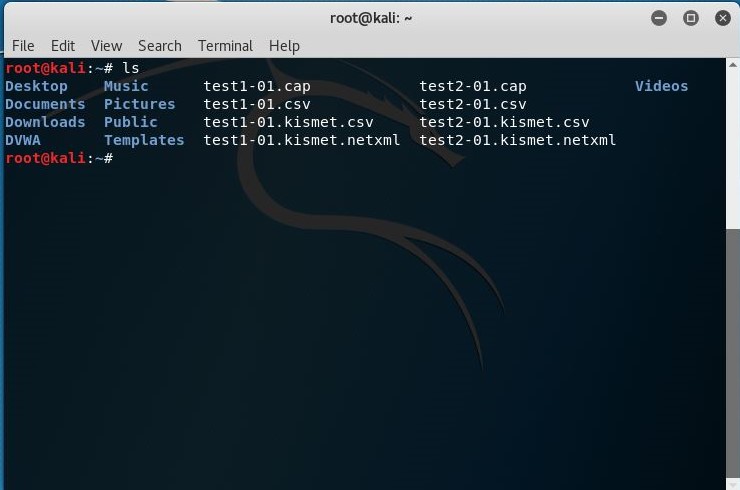Click the Documents directory name

[x=45, y=104]
